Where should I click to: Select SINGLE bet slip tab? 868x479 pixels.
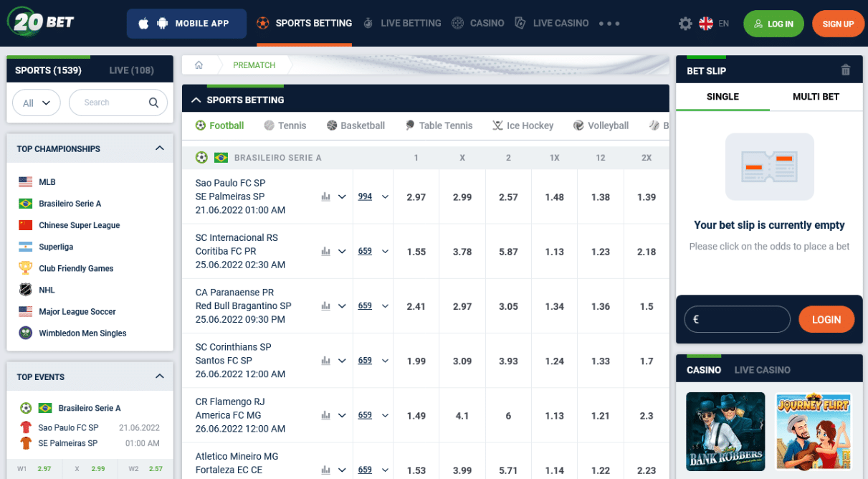[722, 97]
